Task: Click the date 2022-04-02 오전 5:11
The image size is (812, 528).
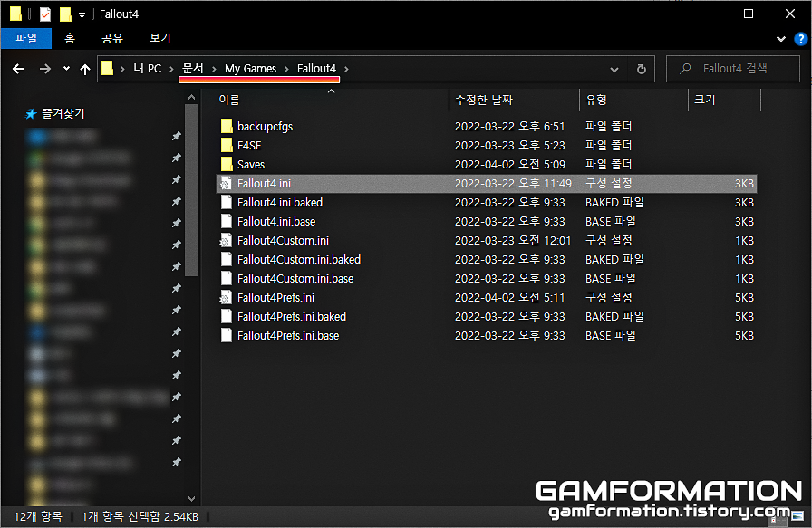Action: pyautogui.click(x=510, y=298)
